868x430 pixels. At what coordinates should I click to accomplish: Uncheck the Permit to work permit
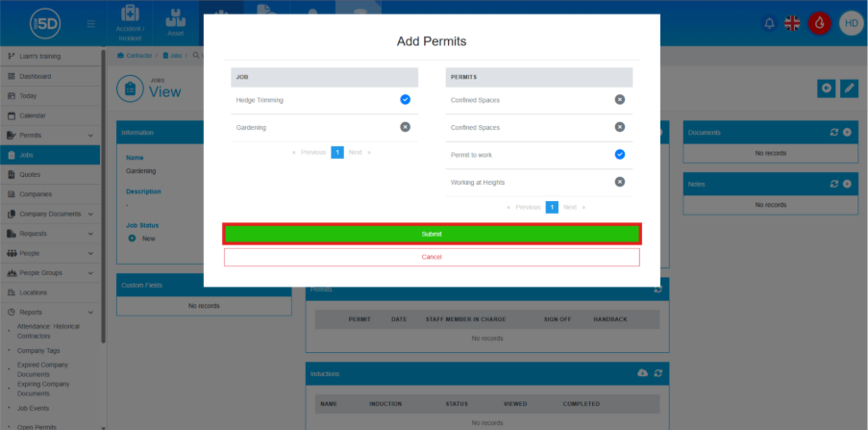pos(619,154)
